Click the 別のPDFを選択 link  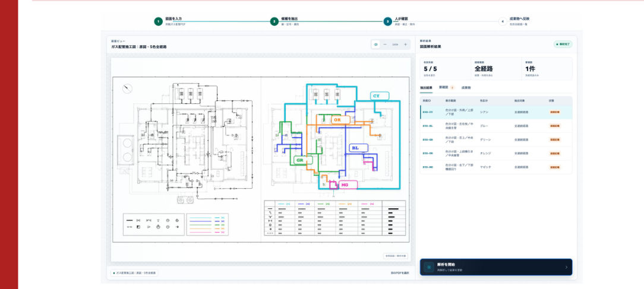[x=400, y=273]
